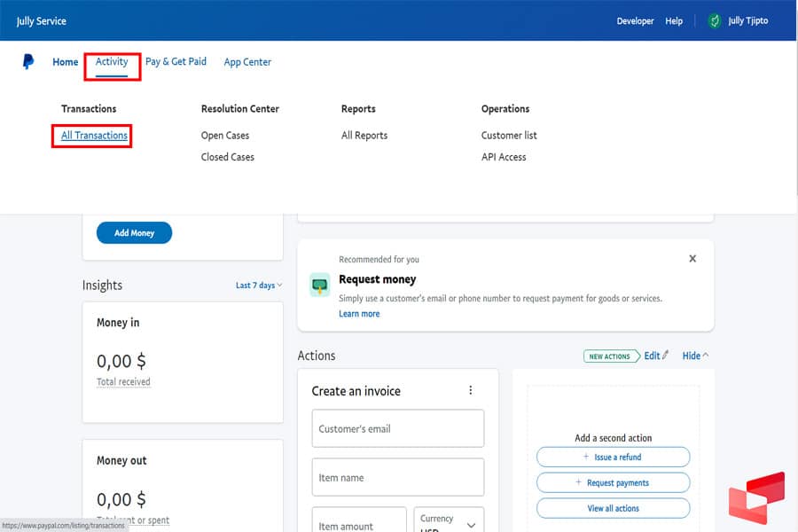Viewport: 798px width, 532px height.
Task: Open the Closed Cases link
Action: click(227, 157)
